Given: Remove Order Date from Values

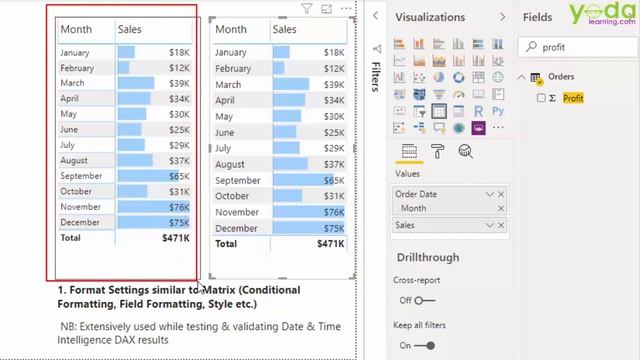Looking at the screenshot, I should 501,194.
